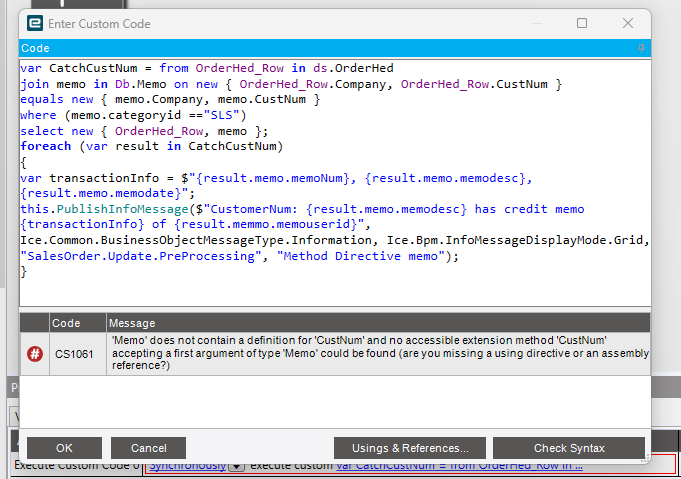Click the red CS1061 error icon
681x479 pixels.
pos(35,353)
